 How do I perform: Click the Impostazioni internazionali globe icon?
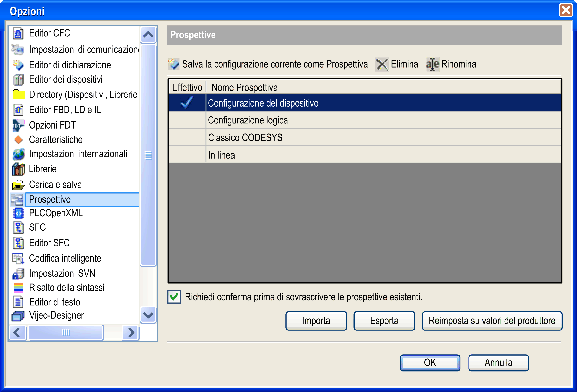(x=18, y=154)
